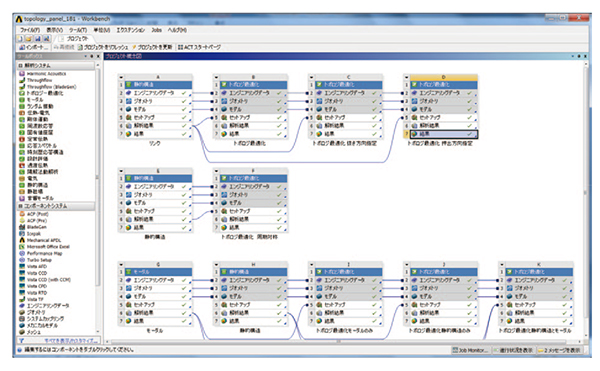Image resolution: width=600 pixels, height=371 pixels.
Task: Open the 表示 menu
Action: pos(55,30)
